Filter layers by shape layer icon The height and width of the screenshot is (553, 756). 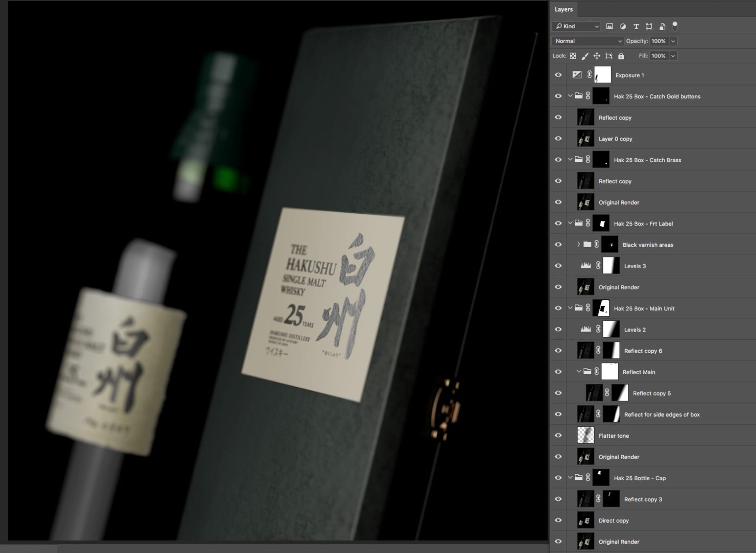click(x=649, y=26)
